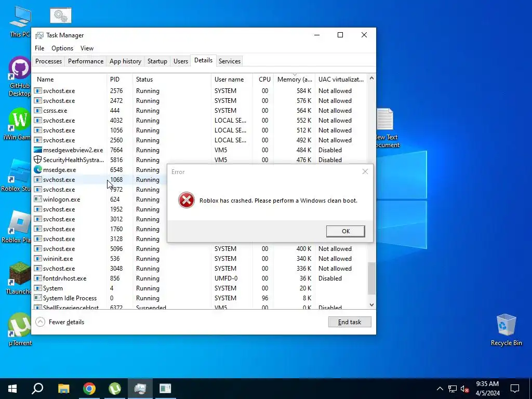
Task: Click the Roblox has crashed message text
Action: 278,201
